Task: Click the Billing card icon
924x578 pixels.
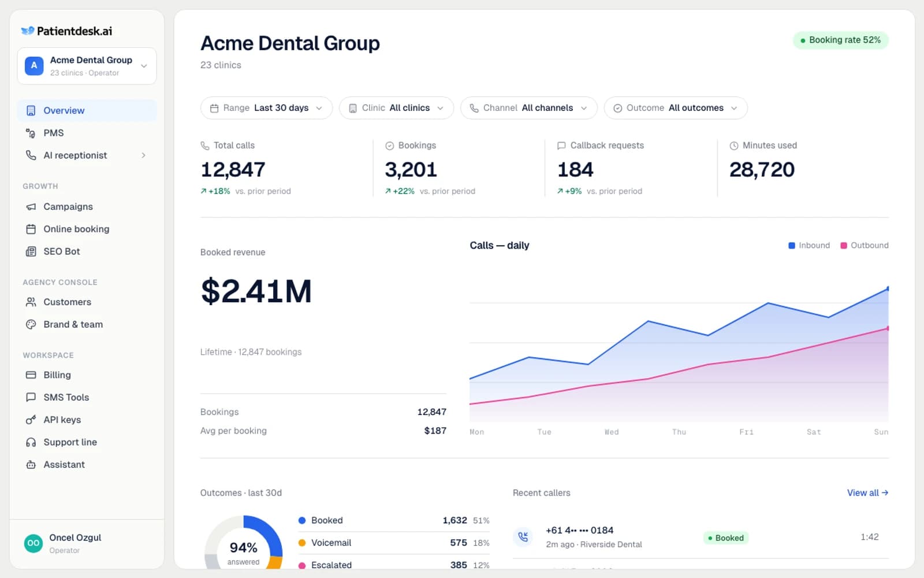Action: pos(31,375)
